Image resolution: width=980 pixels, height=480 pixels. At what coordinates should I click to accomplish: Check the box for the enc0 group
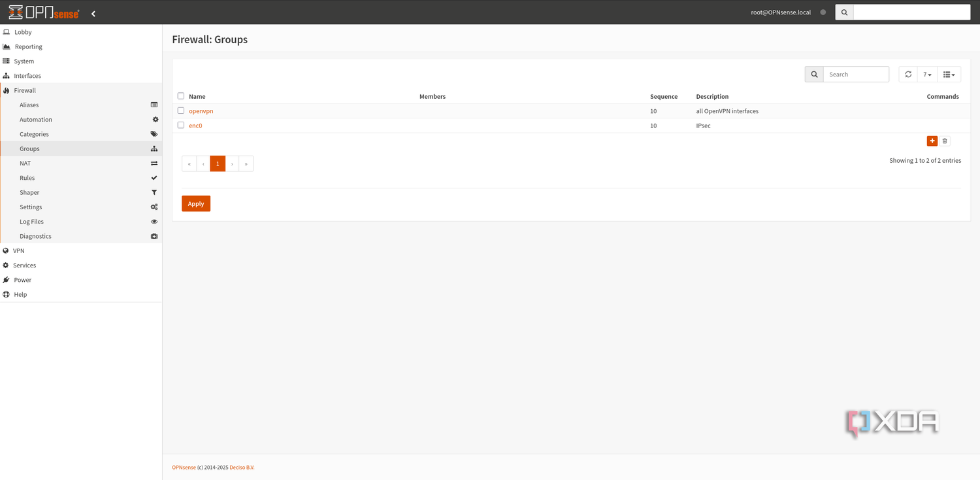coord(181,125)
